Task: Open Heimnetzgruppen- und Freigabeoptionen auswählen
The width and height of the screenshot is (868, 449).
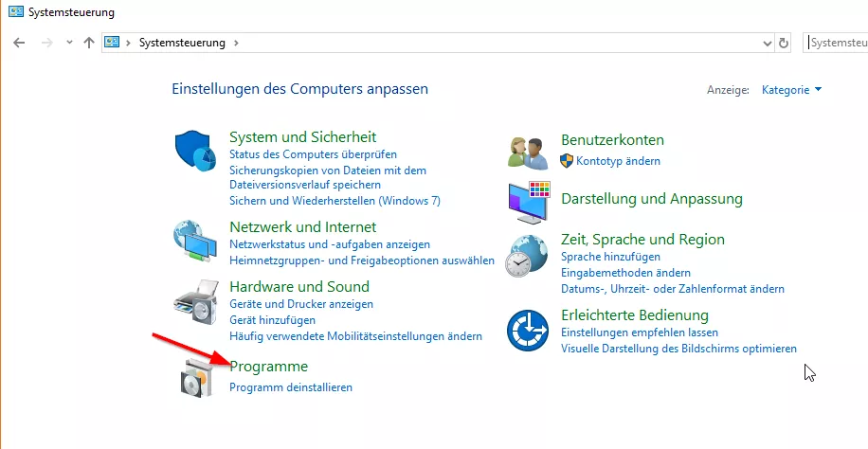Action: click(x=362, y=260)
